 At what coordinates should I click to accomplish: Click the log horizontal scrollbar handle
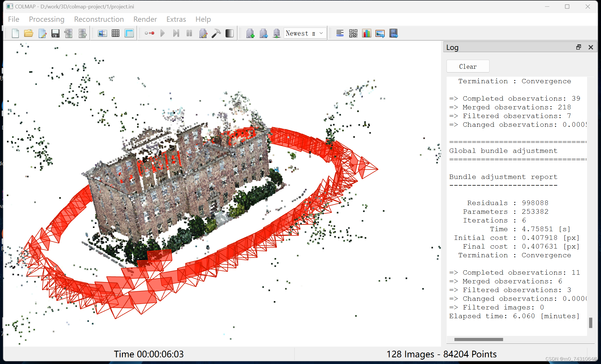(x=478, y=339)
